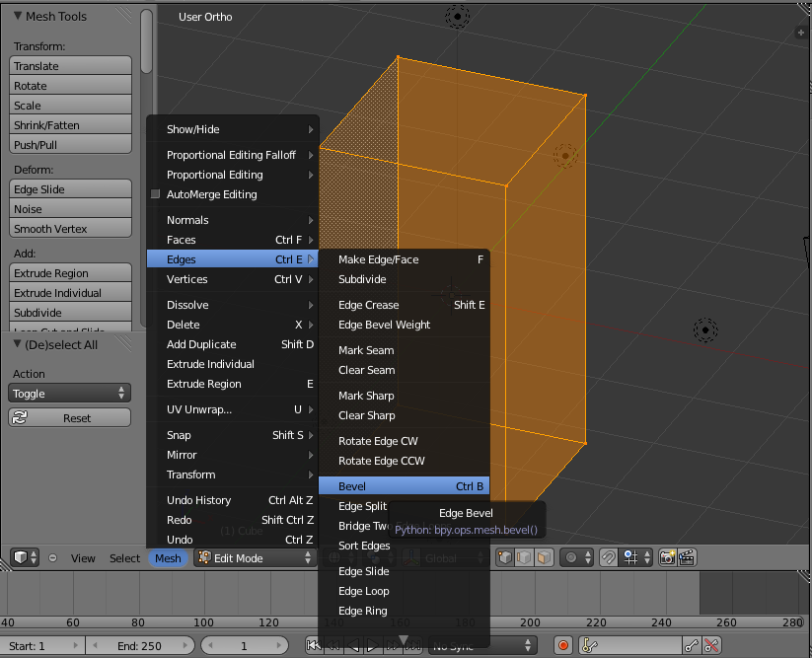Click the OpenGL render camera icon

tap(668, 557)
